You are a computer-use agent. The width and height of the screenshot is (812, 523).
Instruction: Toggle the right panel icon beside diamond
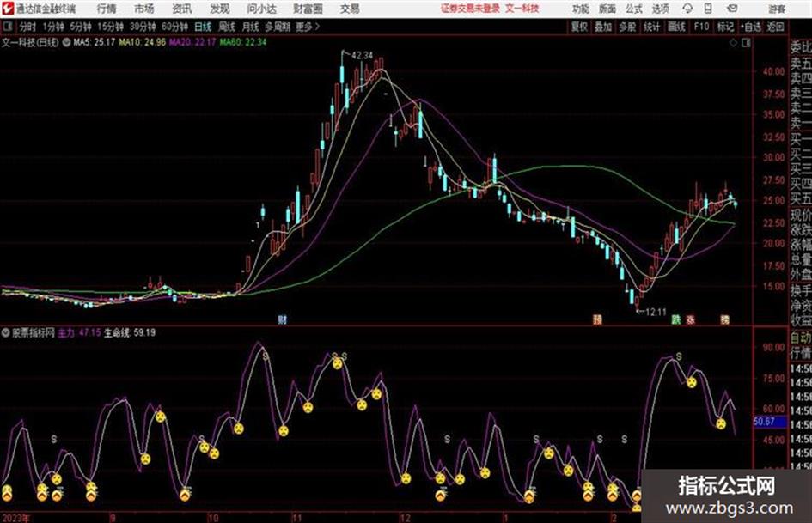click(746, 43)
